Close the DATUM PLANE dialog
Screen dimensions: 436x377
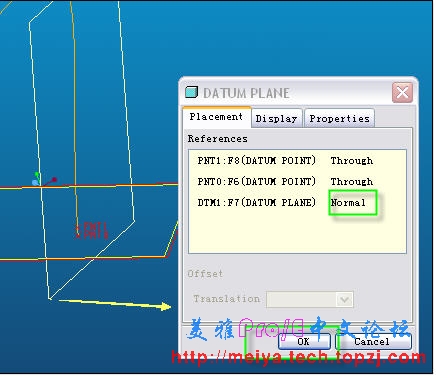402,92
